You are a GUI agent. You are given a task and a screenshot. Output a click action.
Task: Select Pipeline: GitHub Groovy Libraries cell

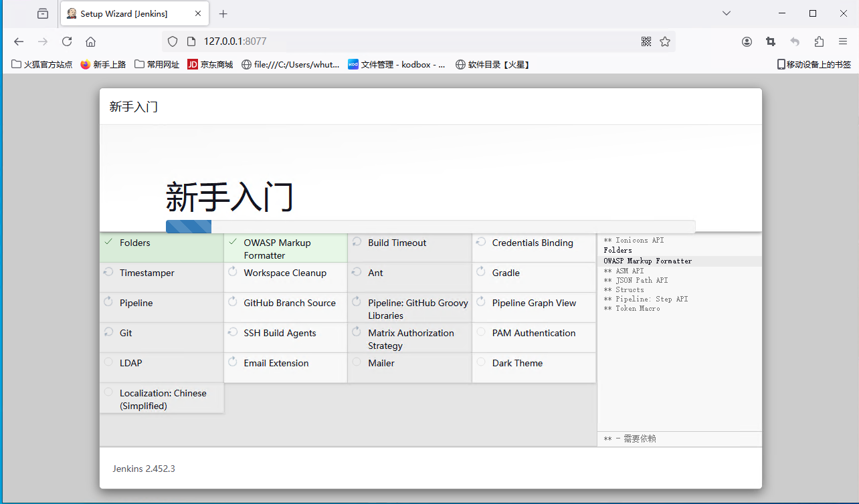click(x=410, y=307)
